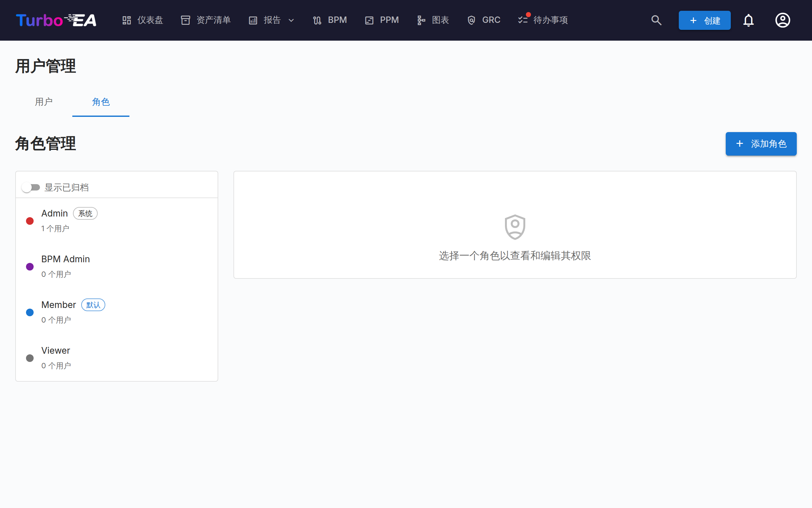Click the gray dot of Viewer role
Screen dimensions: 812x508
[x=30, y=358]
